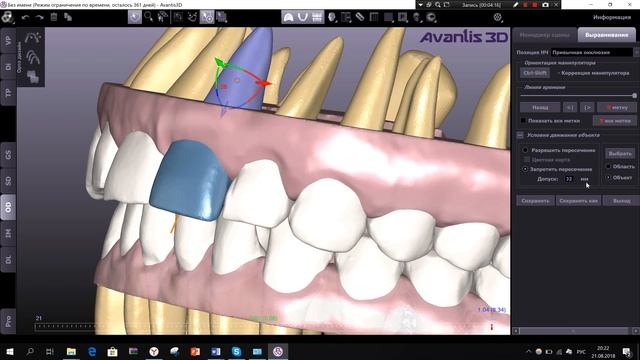Open the TP side tab
This screenshot has height=360, width=640.
coord(8,93)
